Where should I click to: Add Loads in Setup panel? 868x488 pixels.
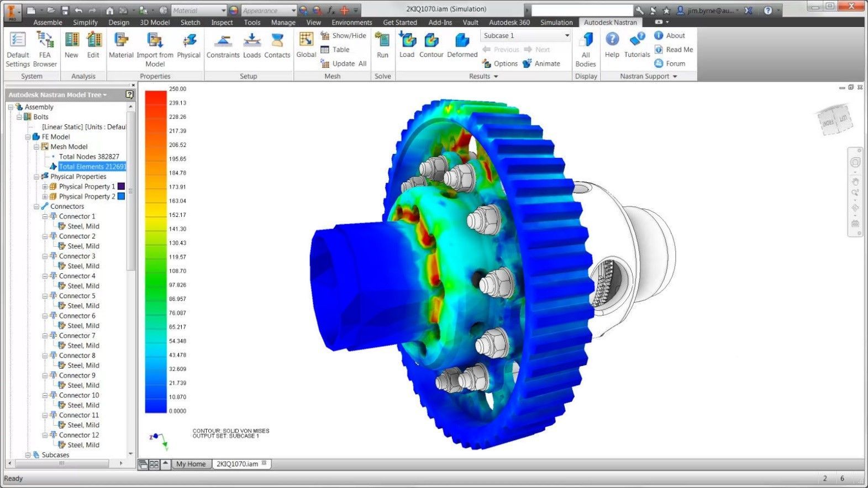coord(252,45)
